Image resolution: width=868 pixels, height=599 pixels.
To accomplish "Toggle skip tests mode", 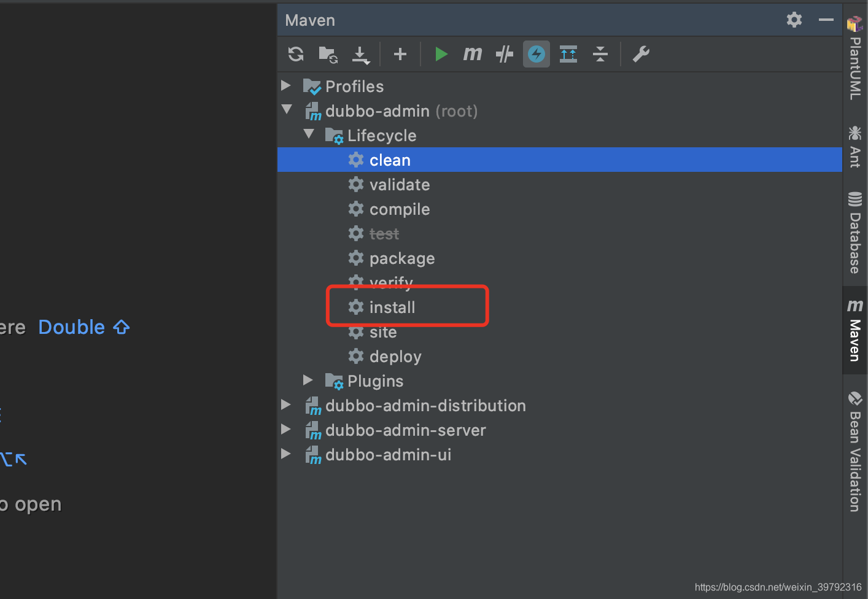I will point(504,54).
